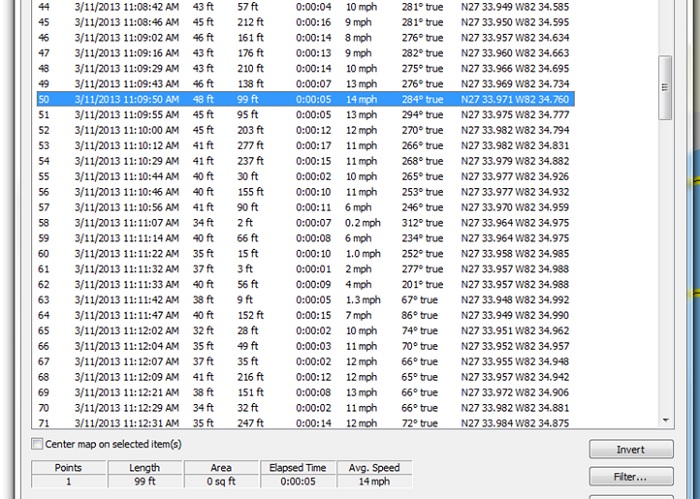
Task: Grab the vertical scrollbar thumb of the list
Action: tap(665, 86)
